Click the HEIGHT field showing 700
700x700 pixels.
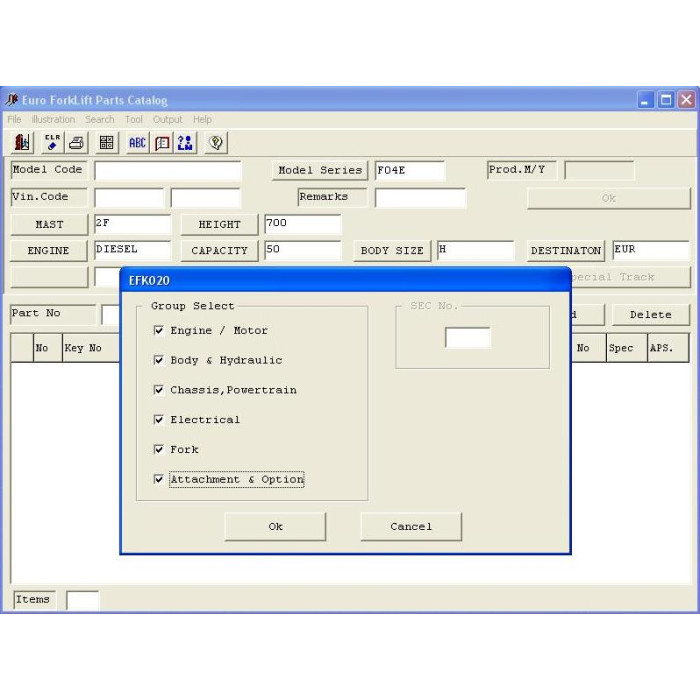[x=303, y=224]
